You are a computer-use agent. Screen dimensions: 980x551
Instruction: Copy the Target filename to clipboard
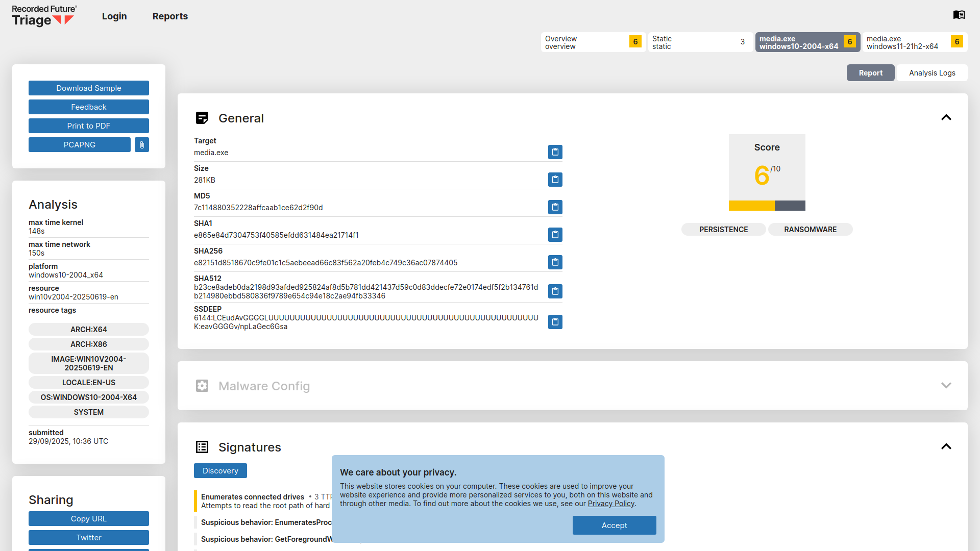555,152
